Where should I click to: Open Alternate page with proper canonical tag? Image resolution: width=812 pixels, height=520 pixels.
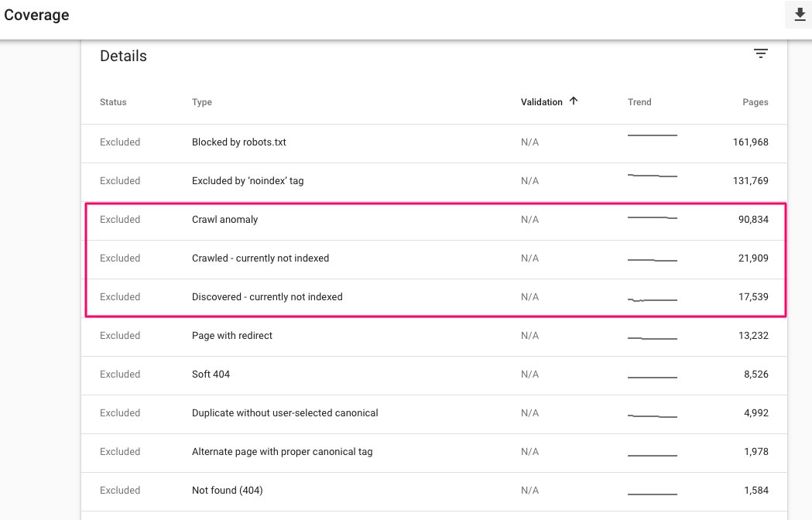(x=434, y=453)
